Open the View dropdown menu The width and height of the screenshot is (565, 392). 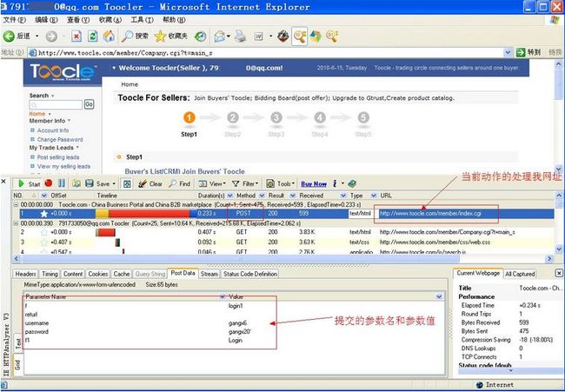click(212, 183)
